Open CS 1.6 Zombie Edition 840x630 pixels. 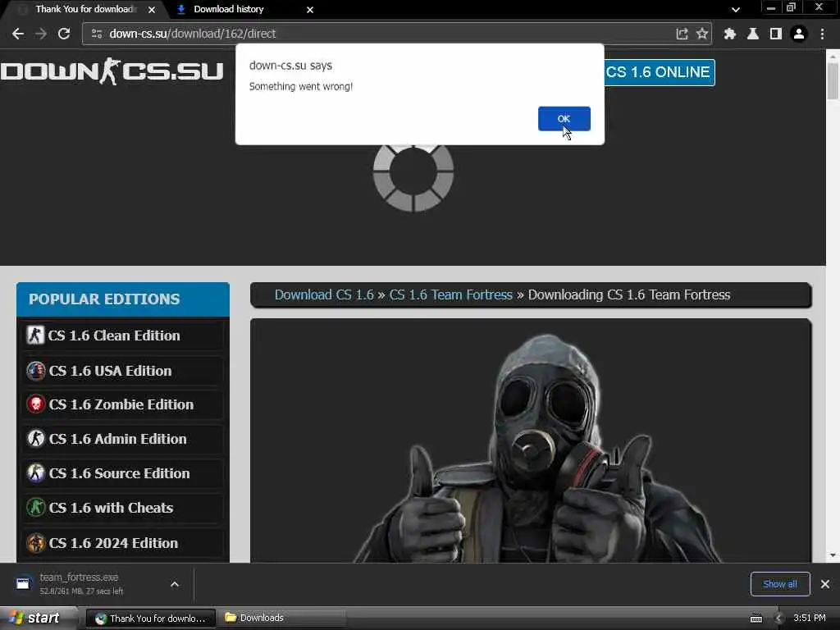tap(123, 404)
